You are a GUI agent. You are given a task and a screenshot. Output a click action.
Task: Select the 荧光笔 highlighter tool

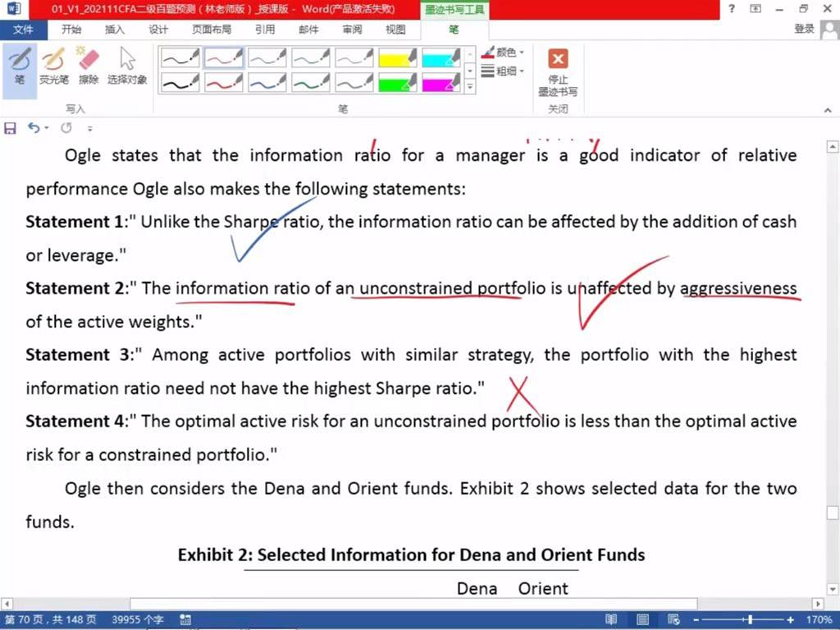[x=54, y=66]
